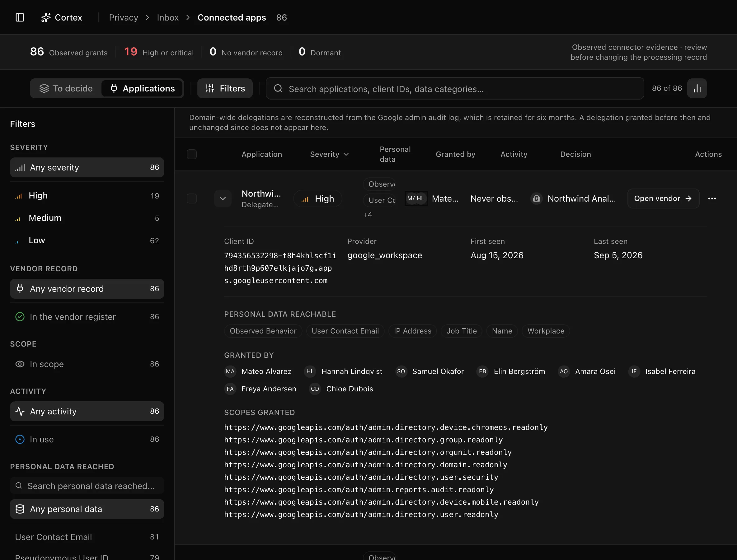Select Any personal data filter
Image resolution: width=737 pixels, height=560 pixels.
87,509
